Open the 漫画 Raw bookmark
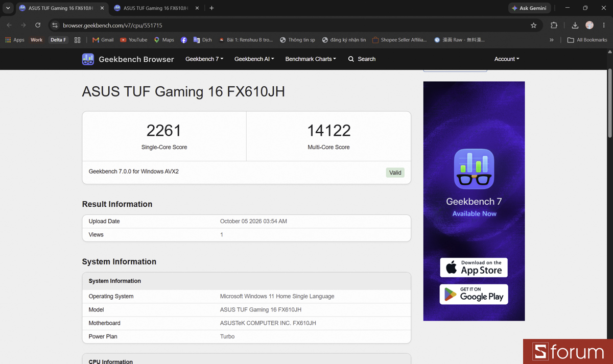613x364 pixels. (459, 40)
